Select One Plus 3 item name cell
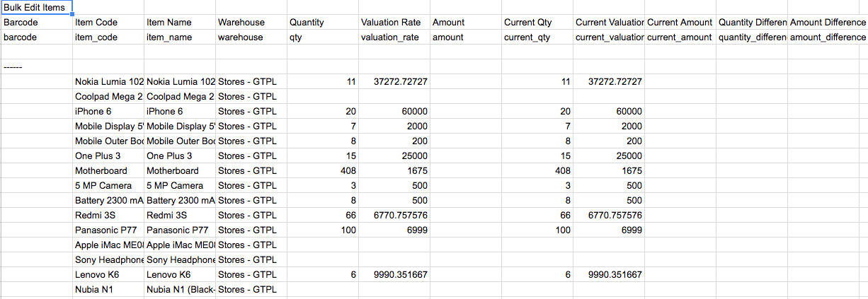 (179, 156)
